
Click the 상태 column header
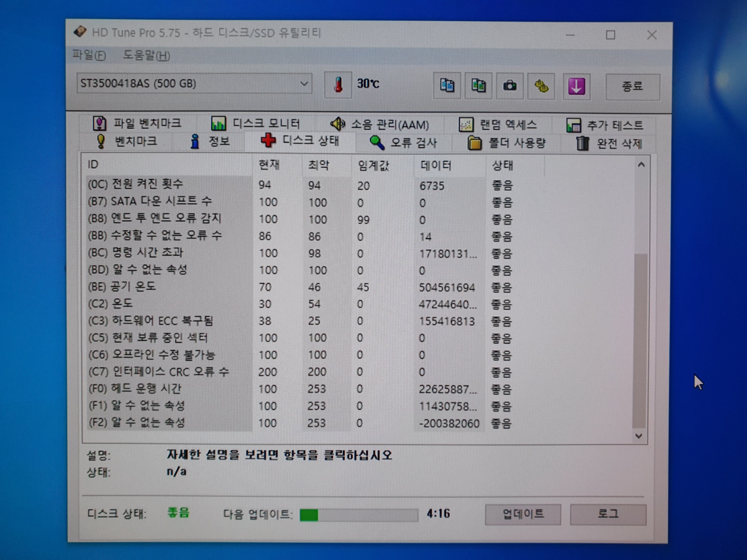click(x=515, y=166)
